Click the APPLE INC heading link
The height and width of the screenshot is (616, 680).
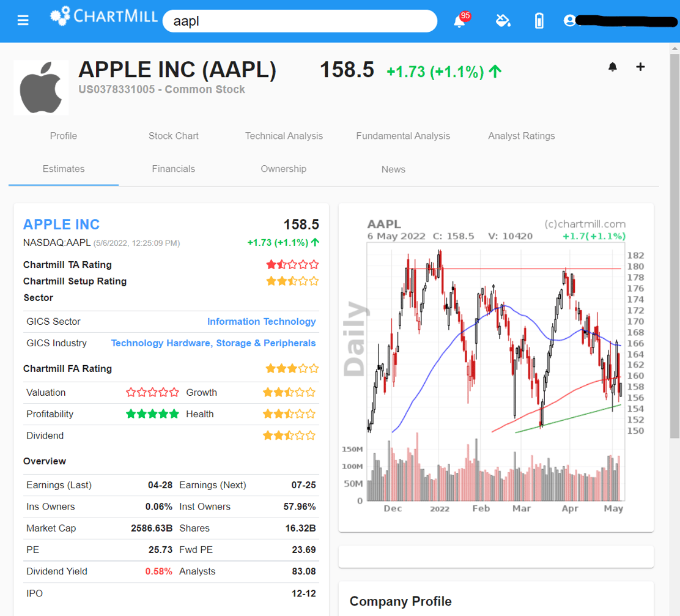click(61, 225)
